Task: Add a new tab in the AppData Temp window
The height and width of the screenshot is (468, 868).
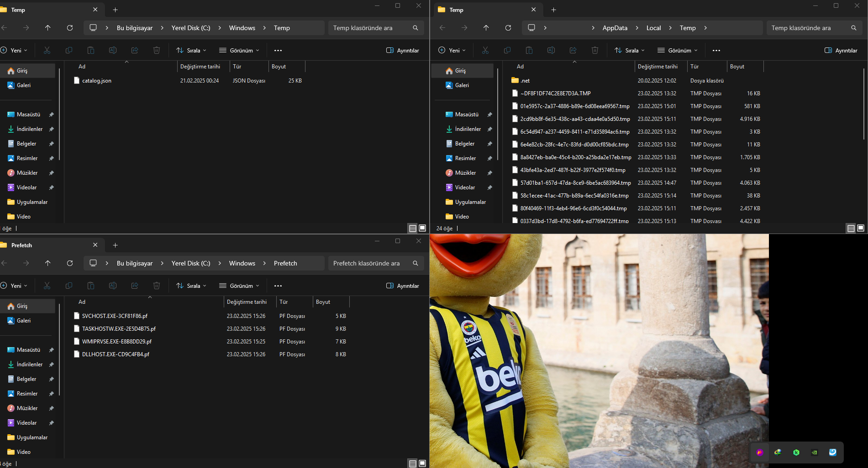Action: [554, 10]
